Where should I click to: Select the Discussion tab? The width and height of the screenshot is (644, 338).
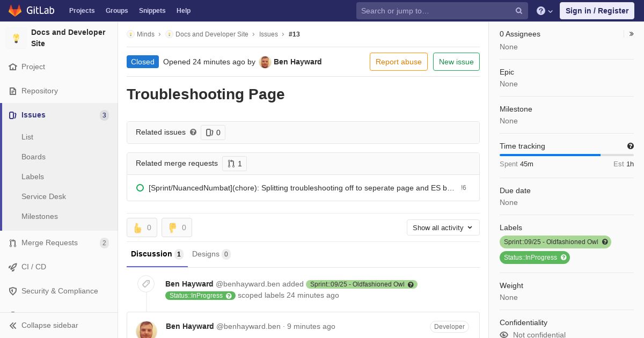[x=157, y=254]
